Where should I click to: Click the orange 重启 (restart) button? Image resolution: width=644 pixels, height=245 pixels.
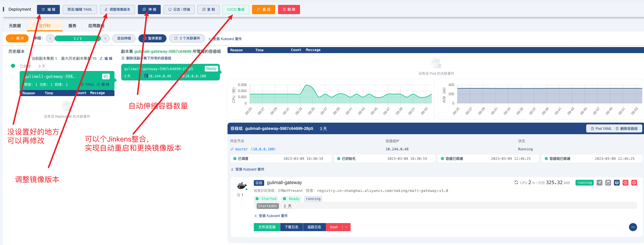[263, 10]
